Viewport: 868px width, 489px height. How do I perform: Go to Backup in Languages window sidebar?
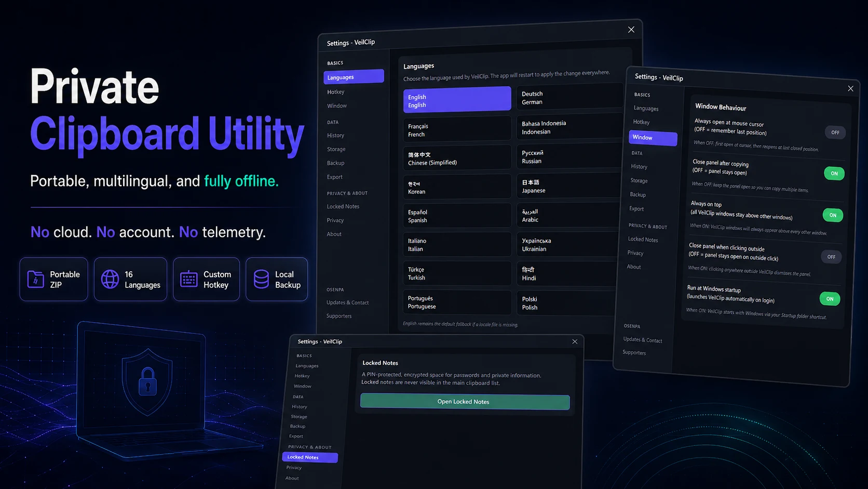[336, 163]
